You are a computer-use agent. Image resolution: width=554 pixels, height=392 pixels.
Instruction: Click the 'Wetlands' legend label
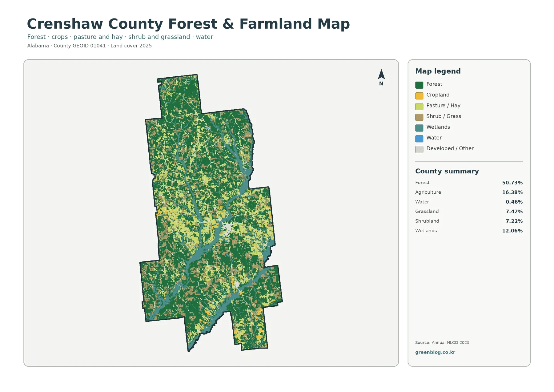[x=438, y=127]
